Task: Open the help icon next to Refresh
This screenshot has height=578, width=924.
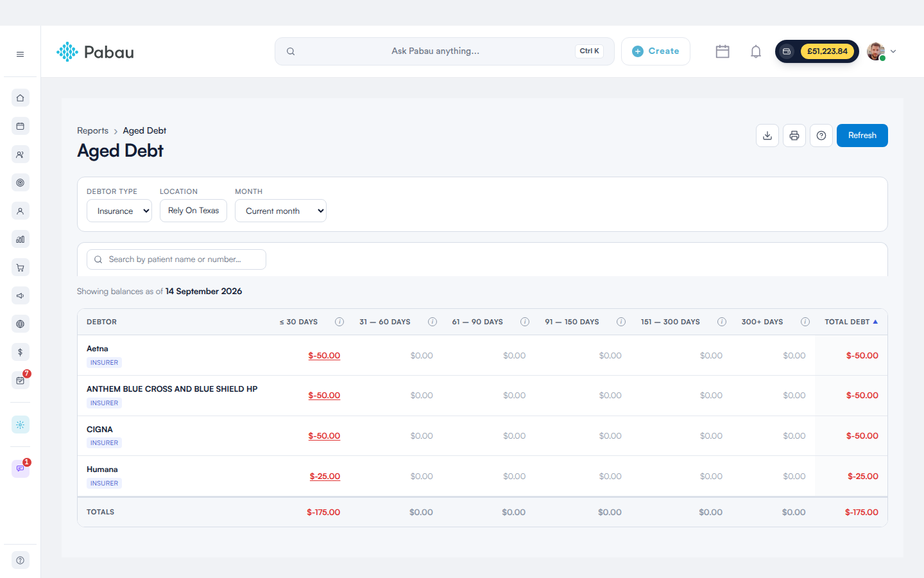Action: pos(821,136)
